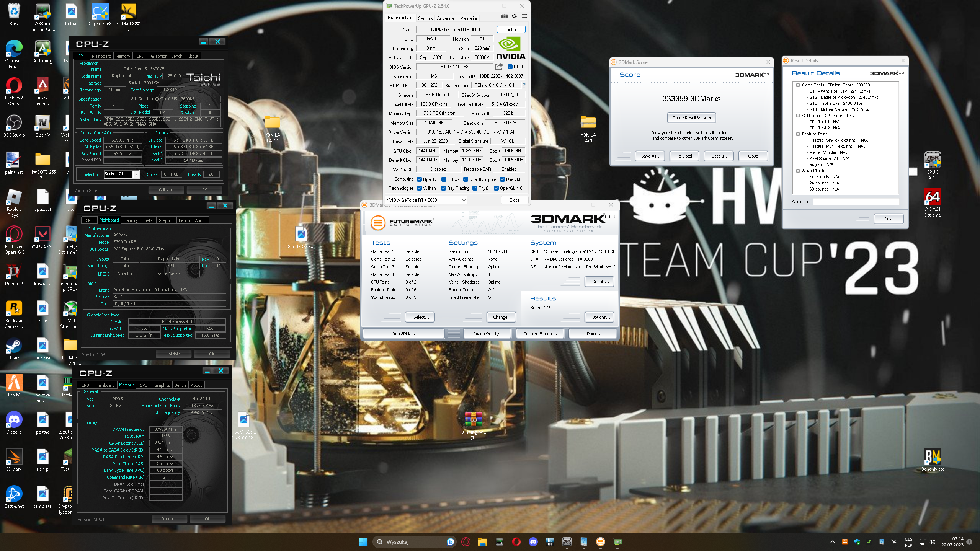Viewport: 980px width, 551px height.
Task: Open the Apex Legends desktop icon
Action: click(42, 91)
